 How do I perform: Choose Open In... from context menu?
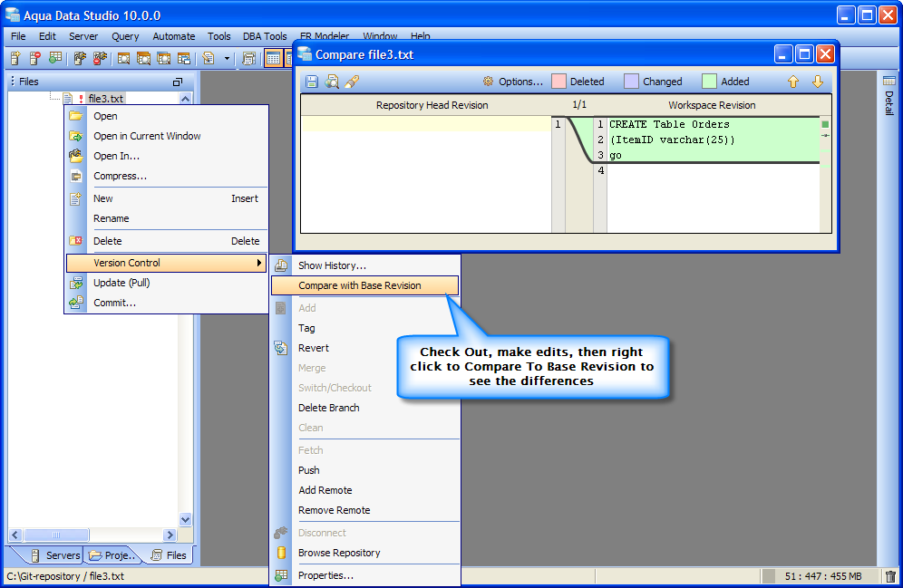click(x=167, y=157)
